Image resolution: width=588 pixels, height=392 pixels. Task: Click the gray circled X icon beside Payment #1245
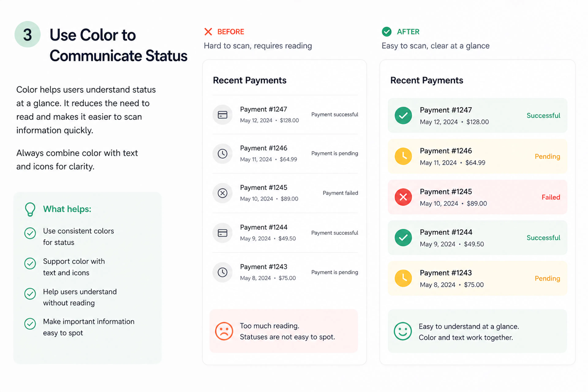click(222, 193)
